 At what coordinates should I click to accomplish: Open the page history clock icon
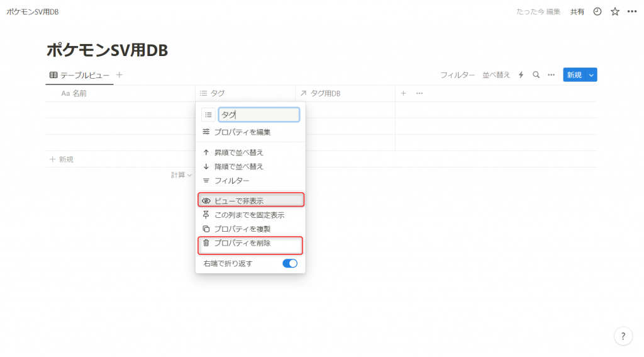coord(597,11)
